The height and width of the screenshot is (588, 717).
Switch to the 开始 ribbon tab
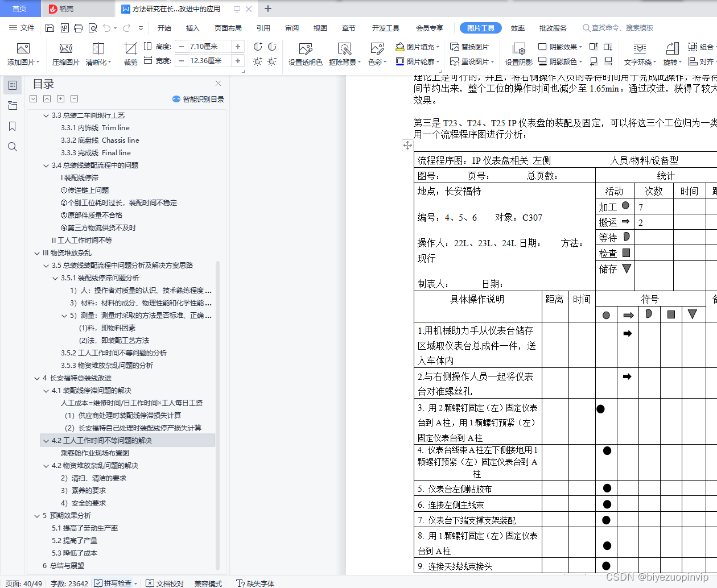tap(164, 28)
